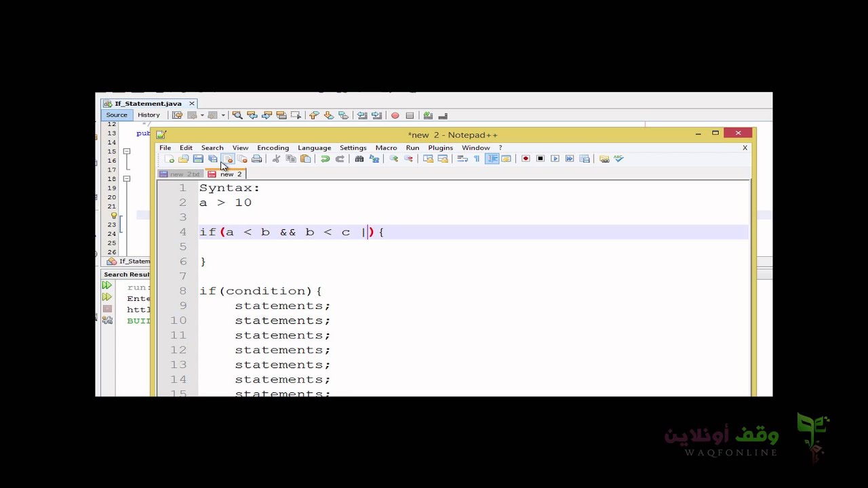
Task: Open Find using the binoculars icon
Action: point(359,159)
